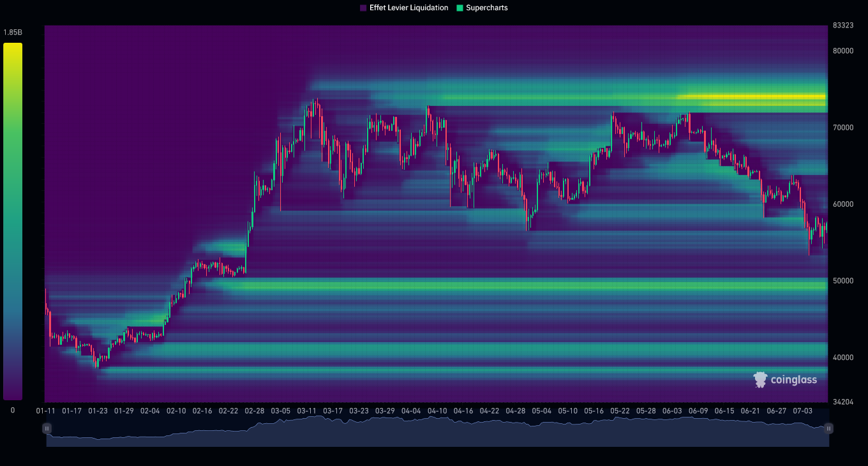The height and width of the screenshot is (466, 868).
Task: Click the 04-04 date label
Action: click(x=411, y=411)
